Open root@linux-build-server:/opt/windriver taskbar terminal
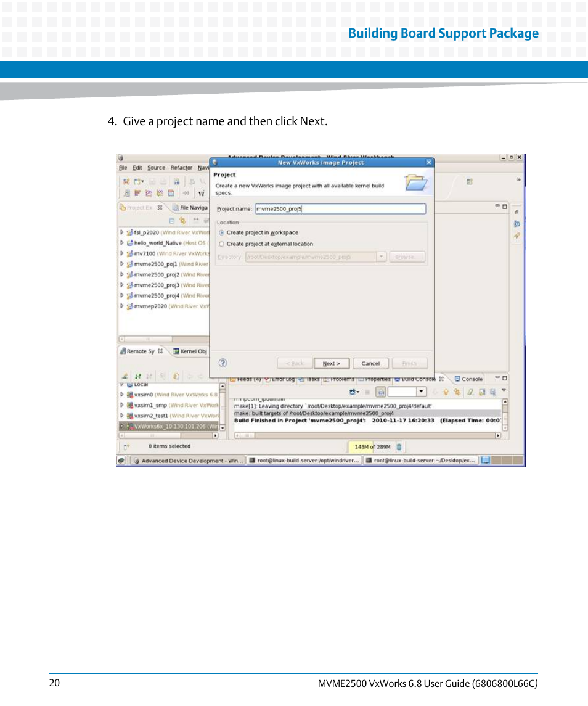This screenshot has width=588, height=706. tap(304, 460)
